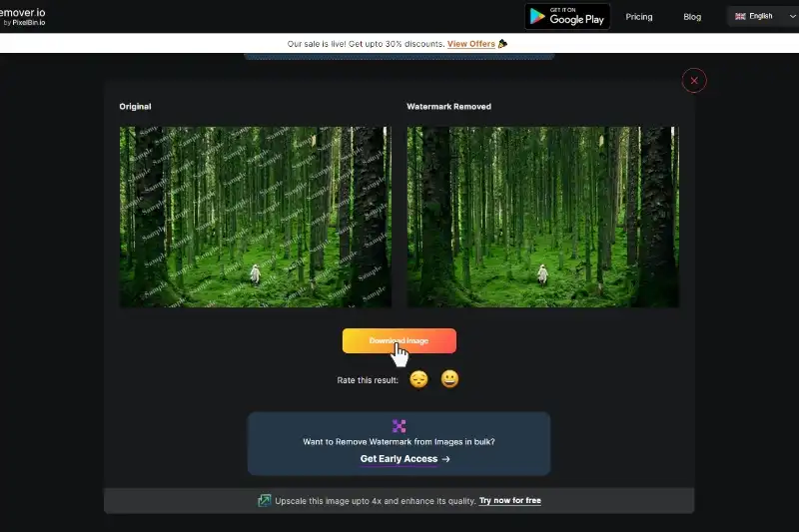Expand the English language dropdown
This screenshot has width=799, height=532.
point(764,16)
